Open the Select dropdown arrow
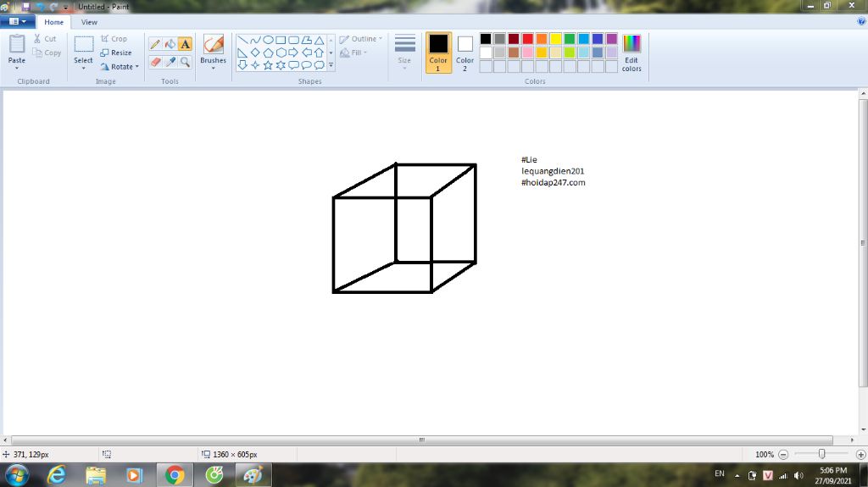This screenshot has width=868, height=487. click(84, 68)
